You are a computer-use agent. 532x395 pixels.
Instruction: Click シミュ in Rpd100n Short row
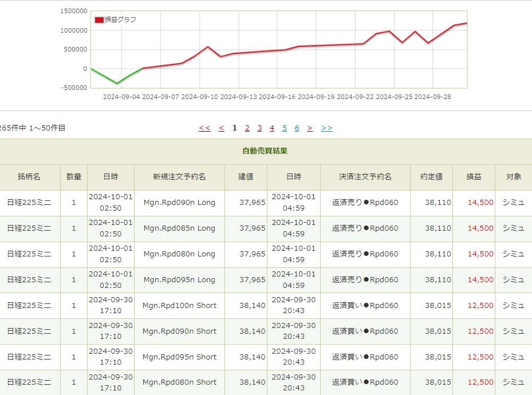pos(513,306)
